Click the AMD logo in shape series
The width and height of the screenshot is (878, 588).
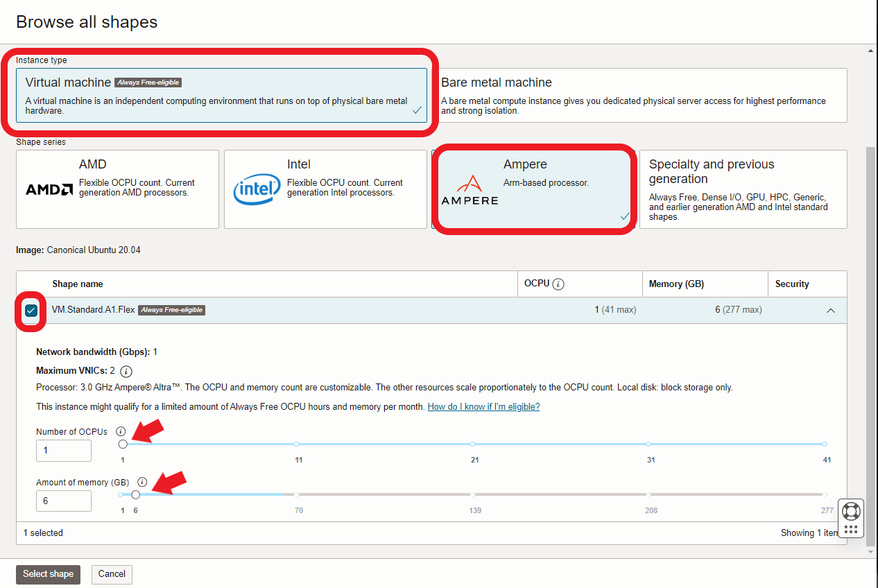point(49,189)
